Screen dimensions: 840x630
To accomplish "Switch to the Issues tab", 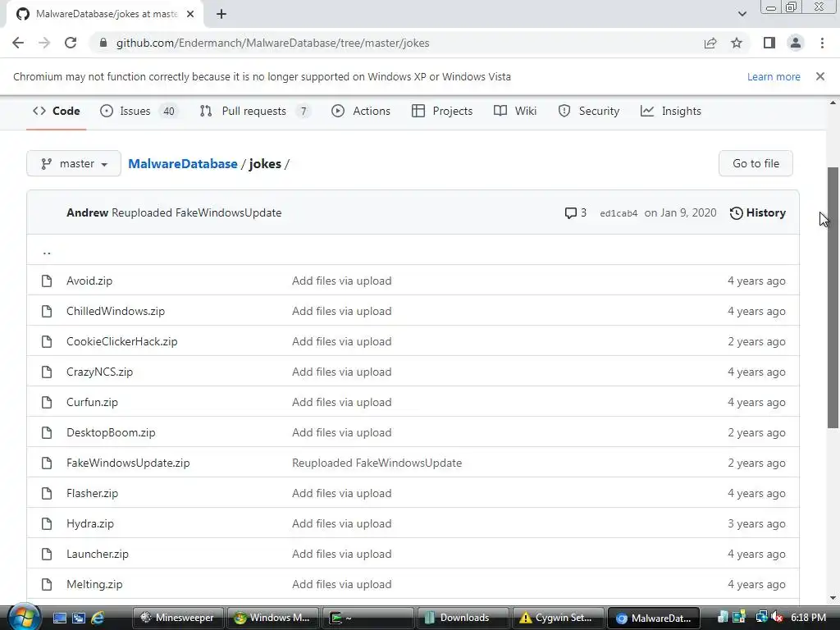I will pyautogui.click(x=139, y=111).
